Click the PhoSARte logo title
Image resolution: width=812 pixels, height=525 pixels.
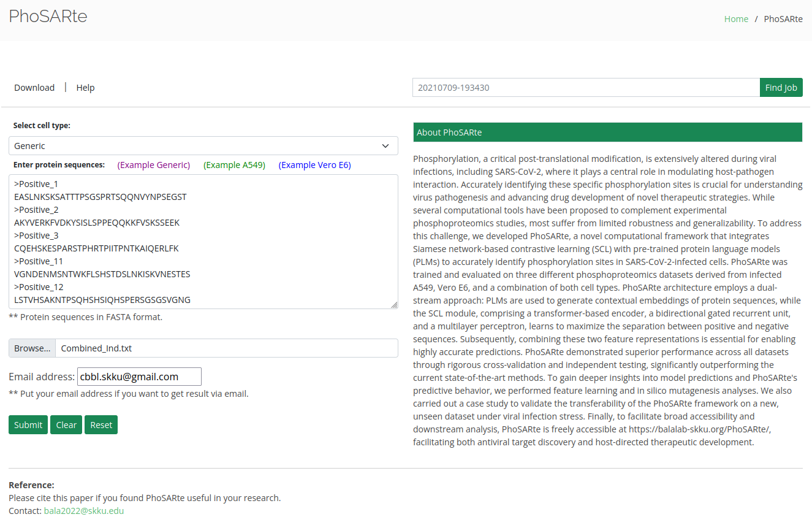[48, 17]
